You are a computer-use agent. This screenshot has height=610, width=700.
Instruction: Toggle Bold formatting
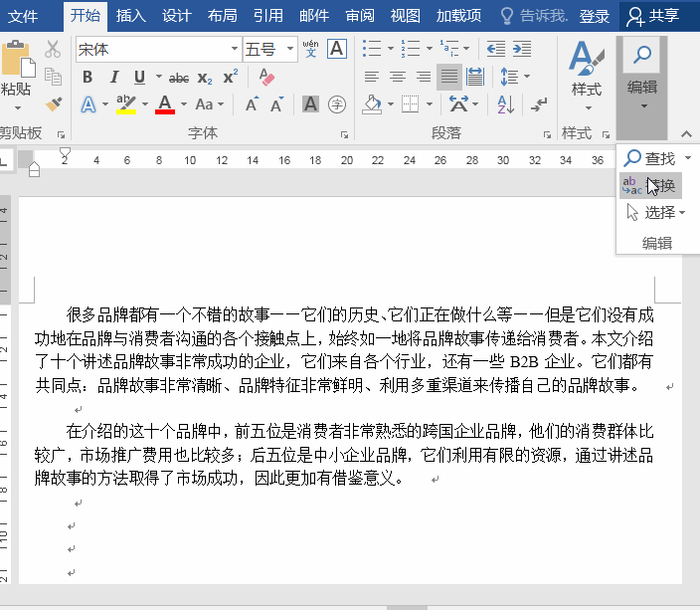click(87, 77)
